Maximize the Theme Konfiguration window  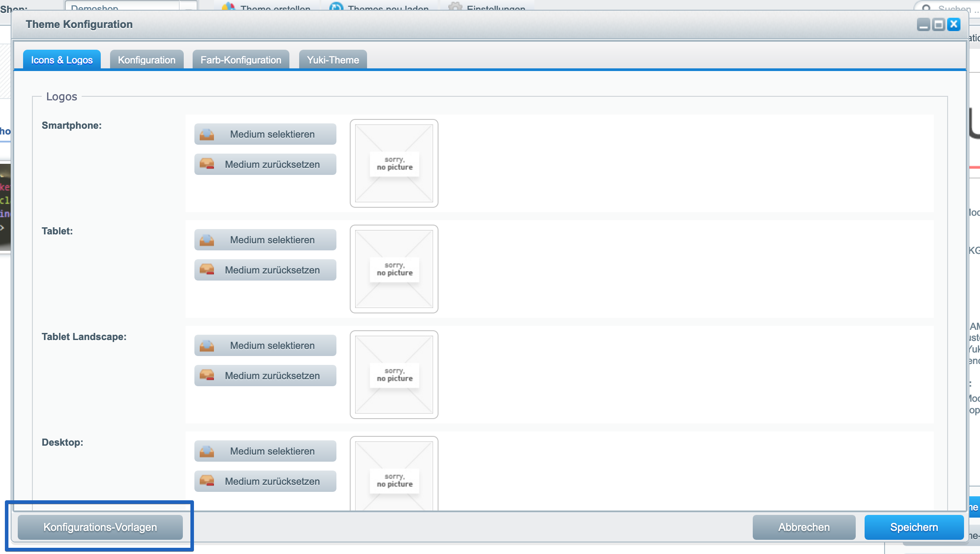(x=938, y=24)
